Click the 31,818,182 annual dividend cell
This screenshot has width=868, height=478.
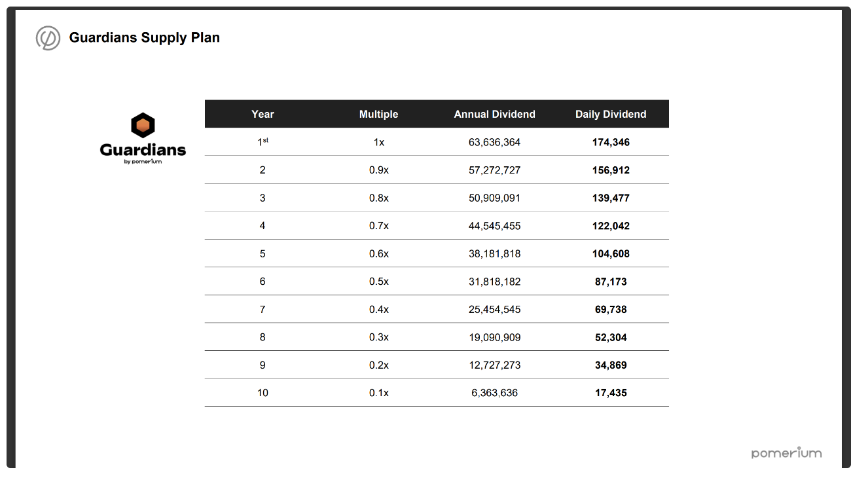pyautogui.click(x=494, y=282)
